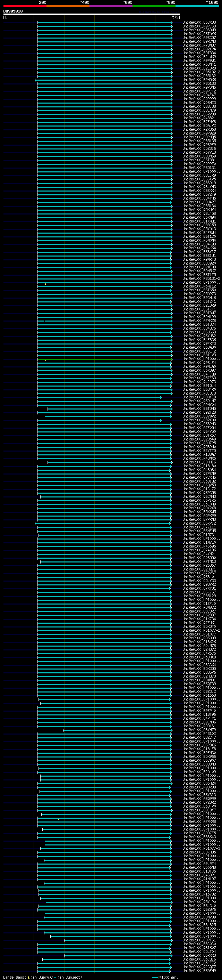Click the UniRef100_P43102 label
The width and height of the screenshot is (222, 980).
click(199, 734)
